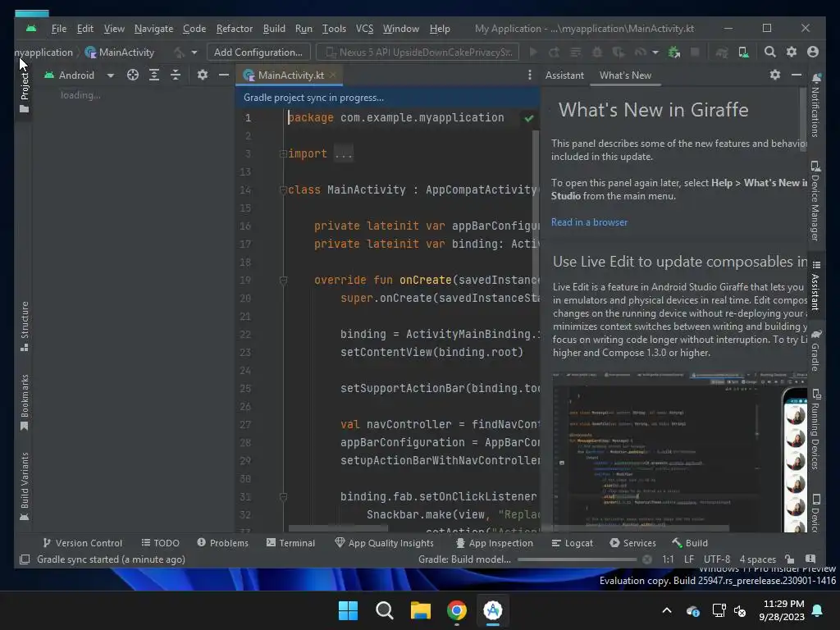
Task: Toggle the read-only lock icon in status bar
Action: (x=789, y=559)
